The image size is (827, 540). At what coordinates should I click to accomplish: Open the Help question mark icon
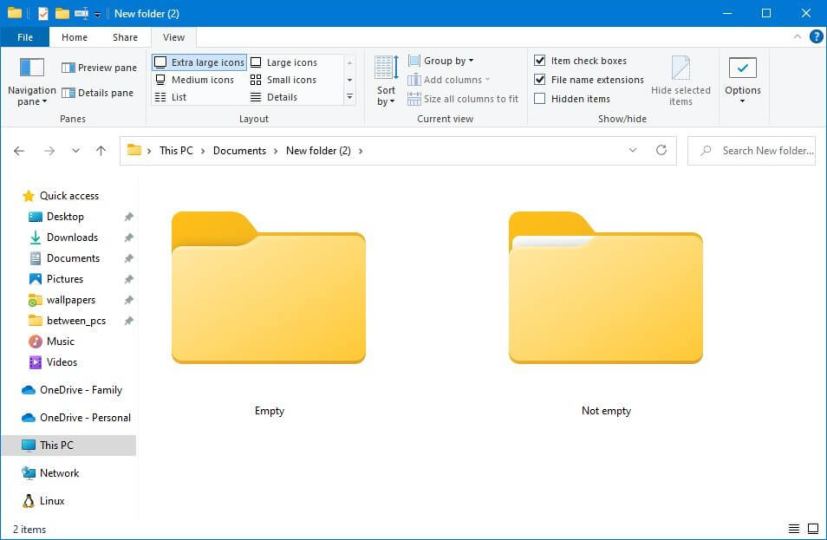pos(816,36)
